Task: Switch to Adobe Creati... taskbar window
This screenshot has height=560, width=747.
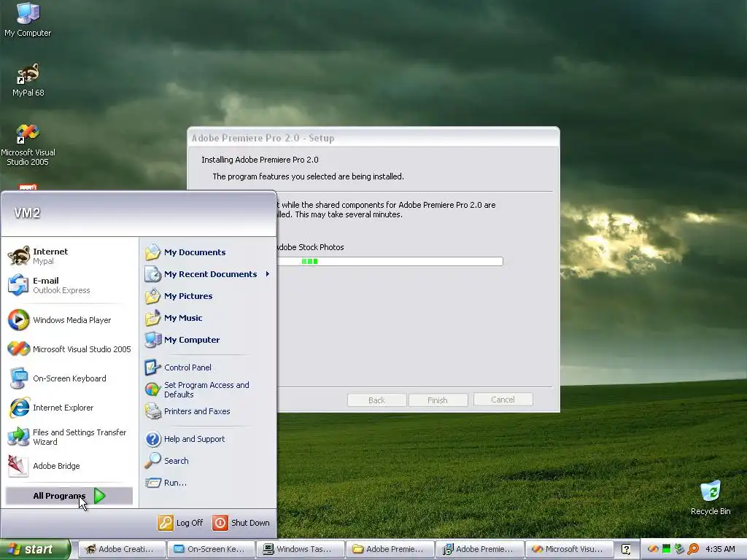Action: click(x=122, y=549)
